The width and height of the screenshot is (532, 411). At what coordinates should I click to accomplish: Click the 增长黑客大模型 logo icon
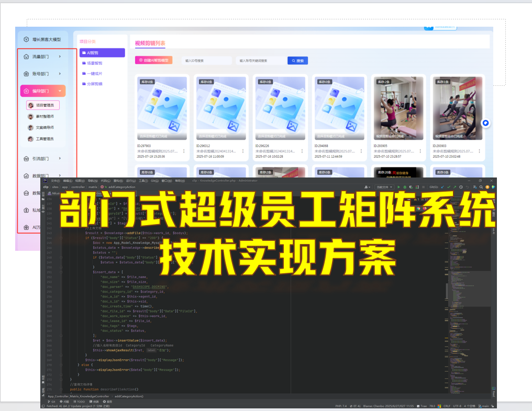pyautogui.click(x=26, y=39)
